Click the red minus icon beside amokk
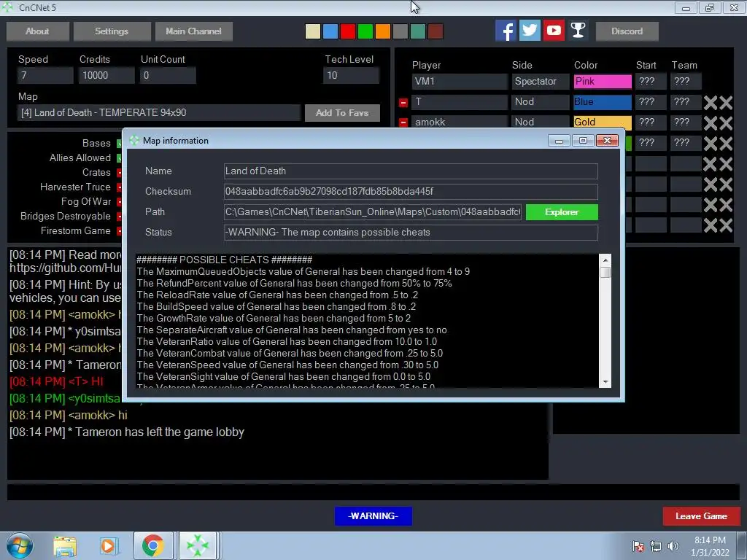The height and width of the screenshot is (560, 747). pyautogui.click(x=403, y=122)
